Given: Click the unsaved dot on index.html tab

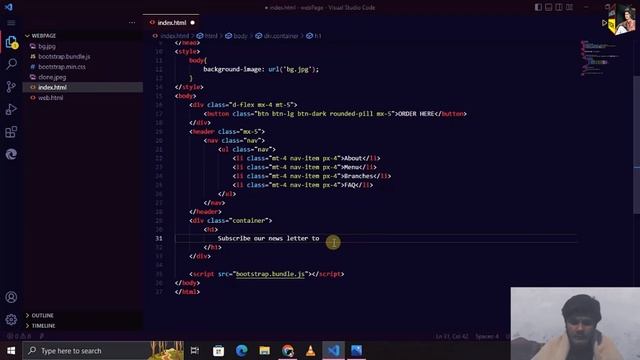Looking at the screenshot, I should tap(193, 22).
